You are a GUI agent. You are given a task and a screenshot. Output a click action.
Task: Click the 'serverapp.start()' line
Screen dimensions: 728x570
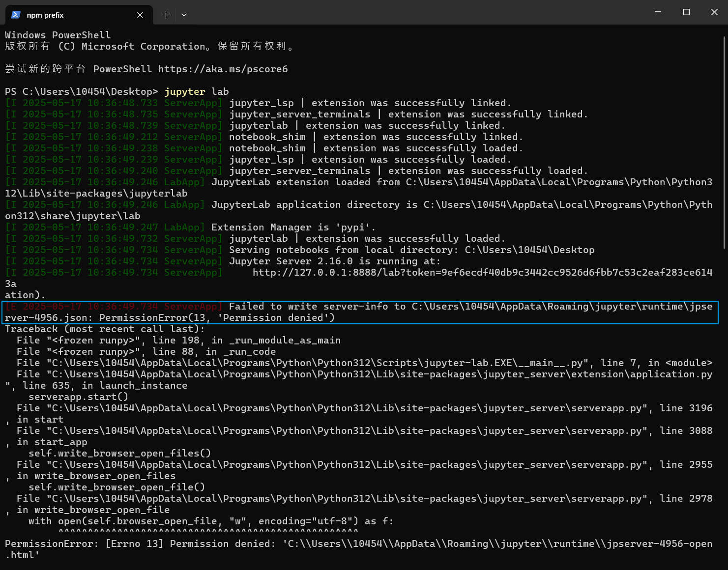(x=78, y=397)
